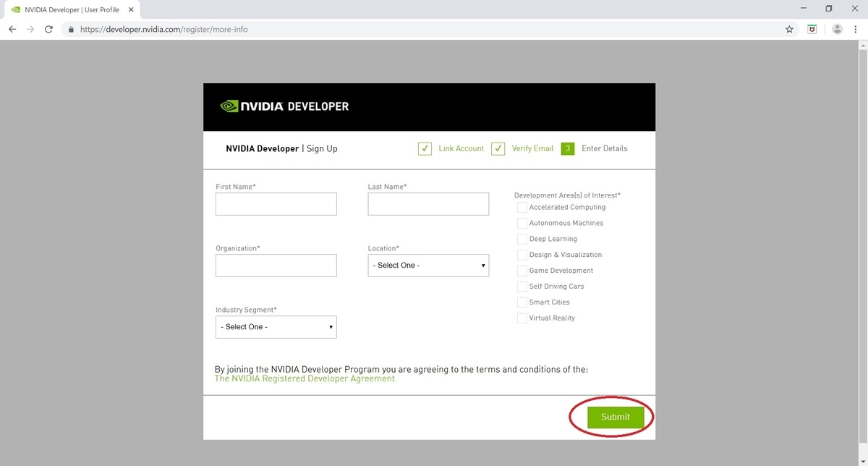The width and height of the screenshot is (868, 466).
Task: Click the Verify Email step label
Action: 532,148
